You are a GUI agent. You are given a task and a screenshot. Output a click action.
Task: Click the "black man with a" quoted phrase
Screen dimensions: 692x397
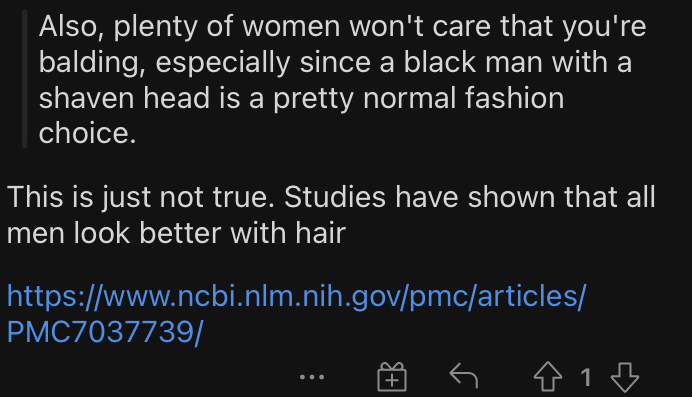pyautogui.click(x=518, y=62)
